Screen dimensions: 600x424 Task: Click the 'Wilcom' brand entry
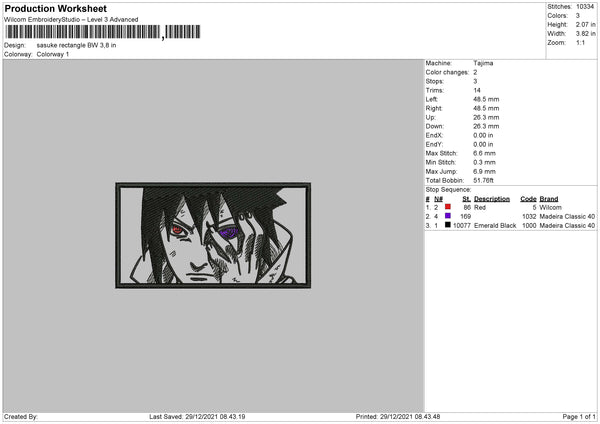[550, 207]
